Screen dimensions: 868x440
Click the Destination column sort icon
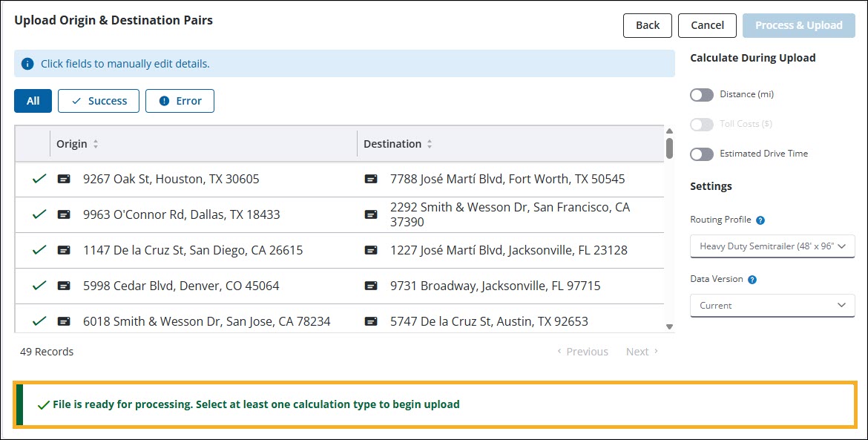click(430, 144)
